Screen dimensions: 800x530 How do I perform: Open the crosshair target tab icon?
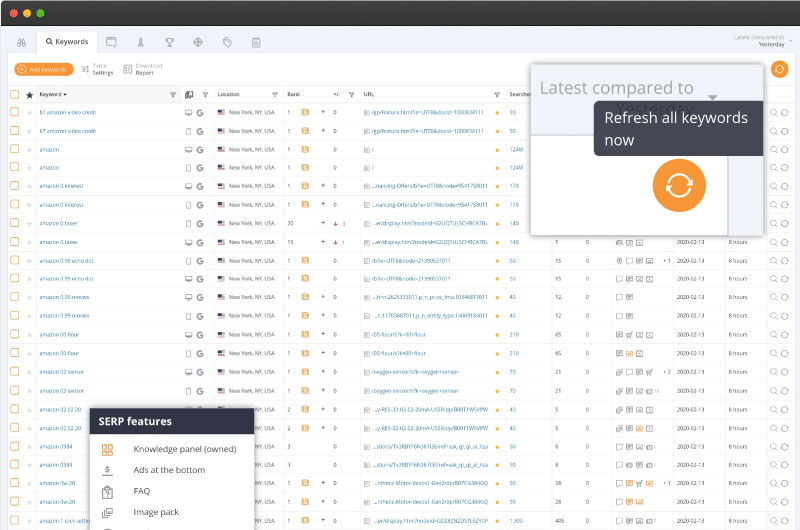point(198,42)
